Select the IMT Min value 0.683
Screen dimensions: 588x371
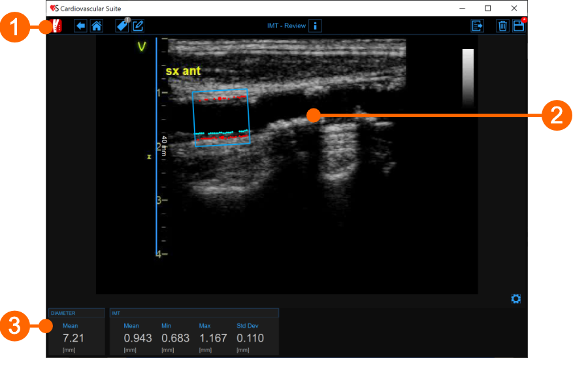pos(175,338)
